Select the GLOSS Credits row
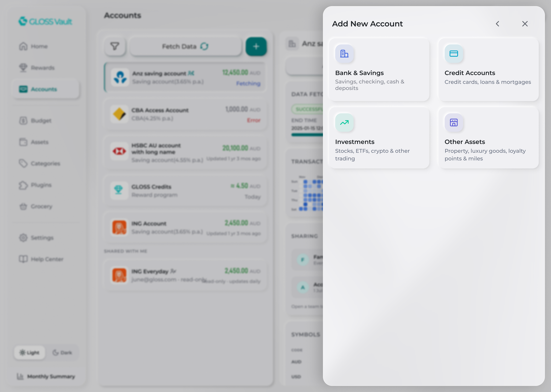Viewport: 551px width, 392px height. [x=185, y=191]
